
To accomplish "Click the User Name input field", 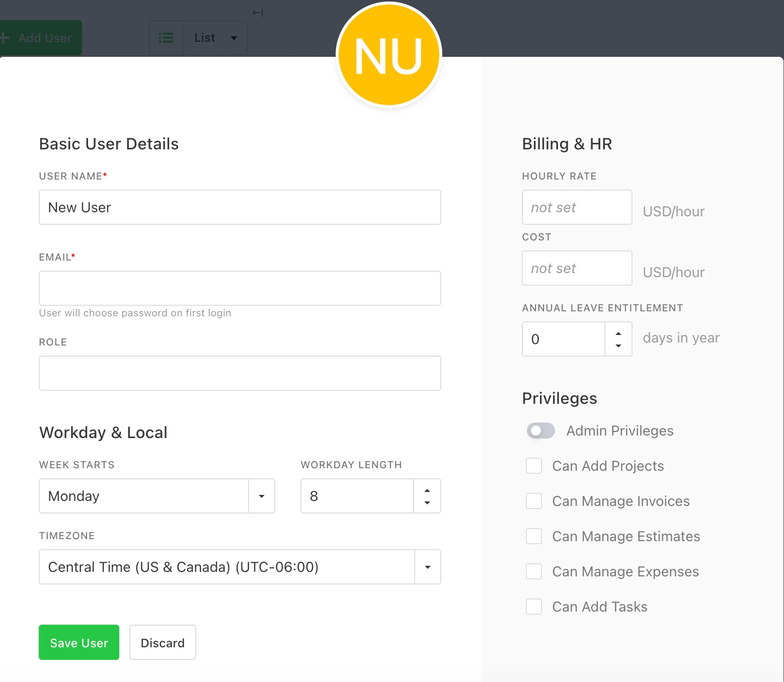I will pos(240,207).
